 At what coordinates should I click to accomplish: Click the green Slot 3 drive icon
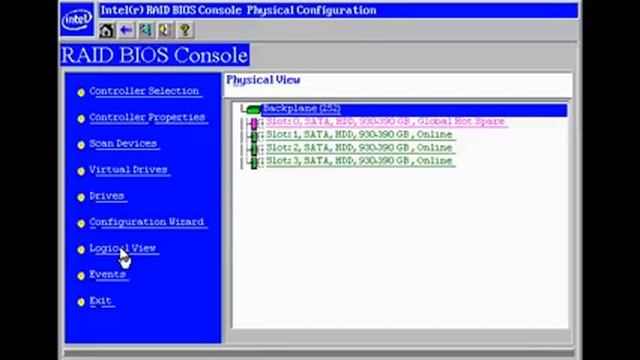254,162
